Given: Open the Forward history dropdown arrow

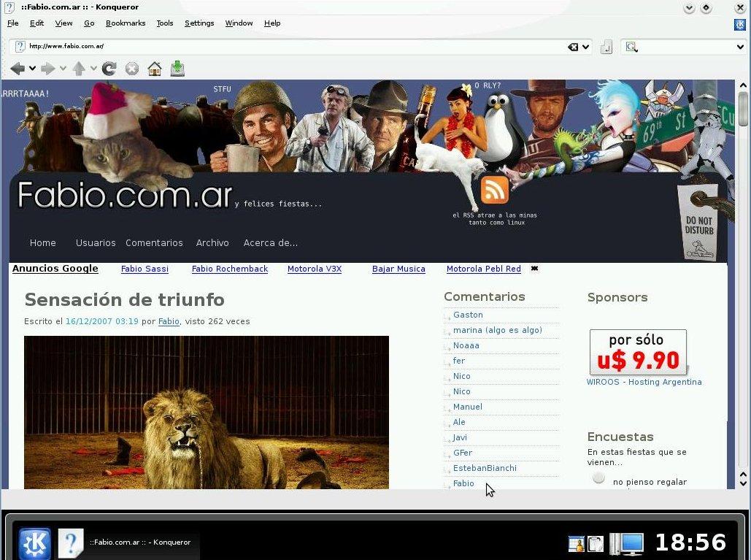Looking at the screenshot, I should click(x=63, y=69).
